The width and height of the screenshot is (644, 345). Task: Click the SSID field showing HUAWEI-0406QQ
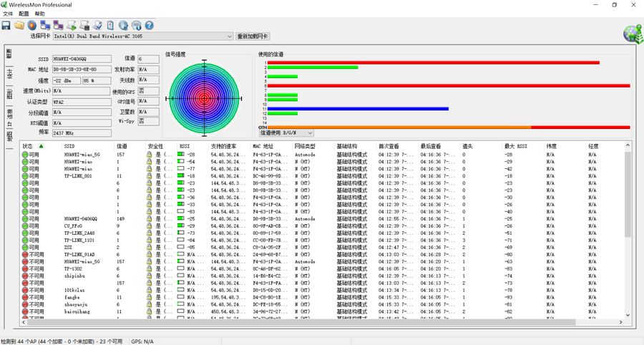coord(82,59)
